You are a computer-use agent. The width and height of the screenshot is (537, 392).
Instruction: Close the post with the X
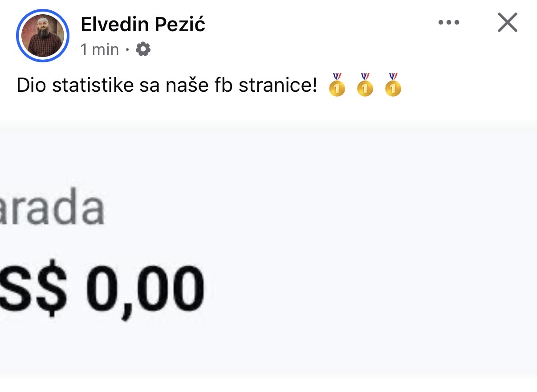click(507, 23)
